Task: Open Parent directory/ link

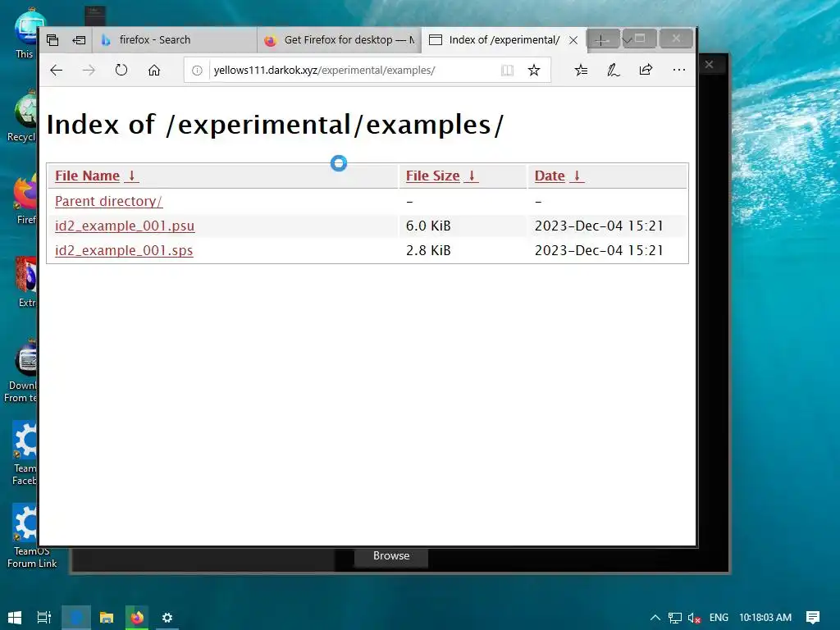Action: 109,201
